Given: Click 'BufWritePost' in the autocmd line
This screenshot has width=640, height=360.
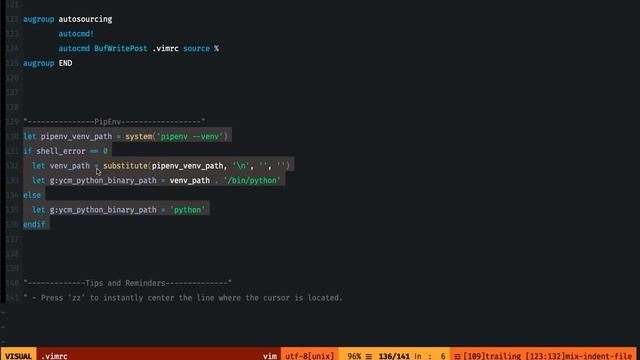Looking at the screenshot, I should coord(120,48).
